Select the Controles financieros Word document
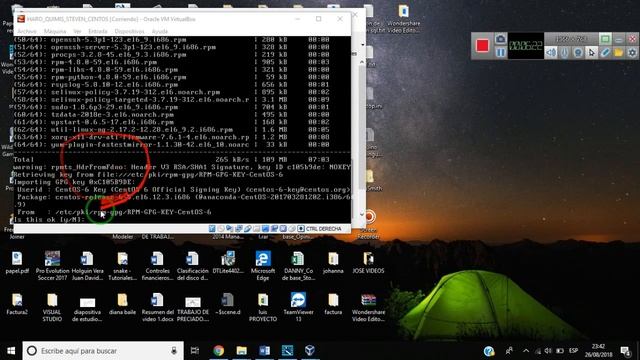Screen dimensions: 640x360 coord(158,266)
